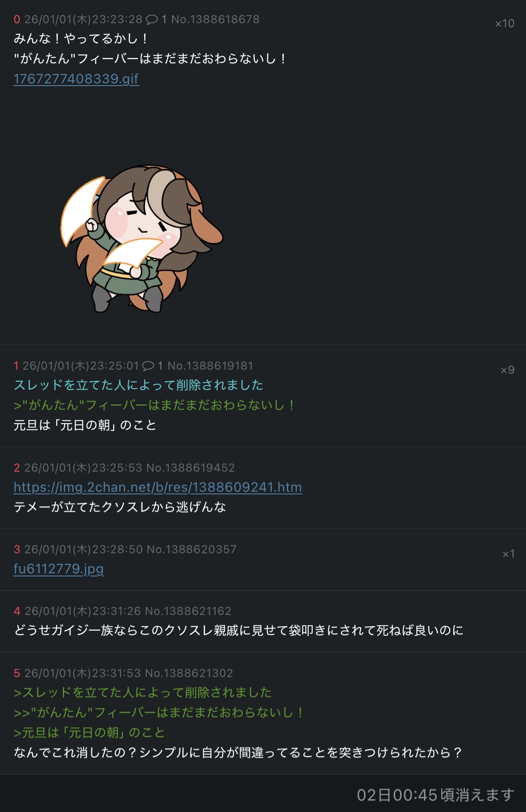Tap the ×9 counter on post 1
526x812 pixels.
pos(507,370)
